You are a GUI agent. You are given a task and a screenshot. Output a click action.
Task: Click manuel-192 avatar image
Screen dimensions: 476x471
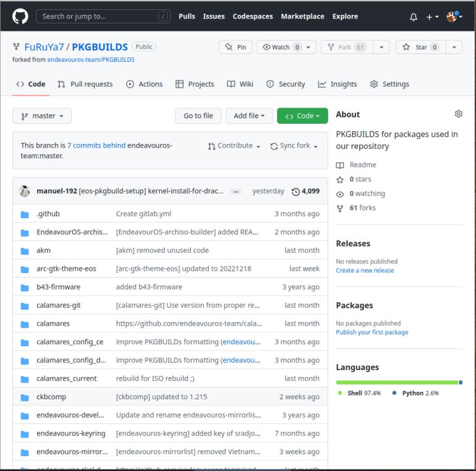25,191
